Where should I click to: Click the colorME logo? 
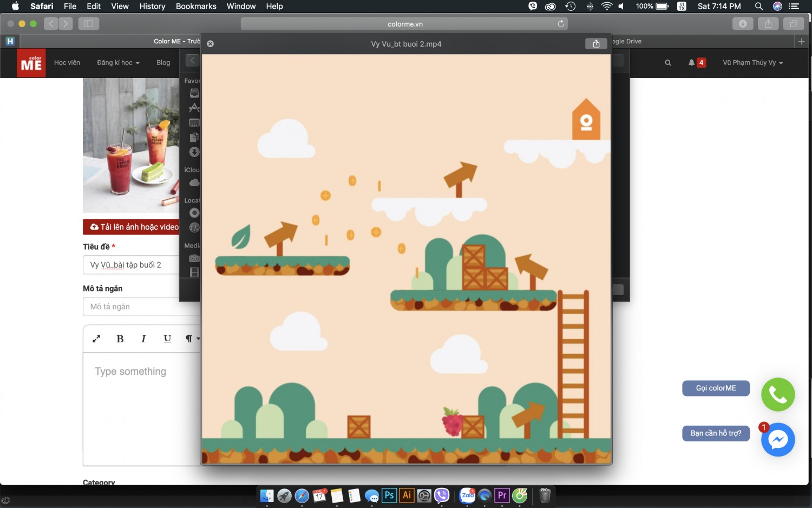[31, 63]
